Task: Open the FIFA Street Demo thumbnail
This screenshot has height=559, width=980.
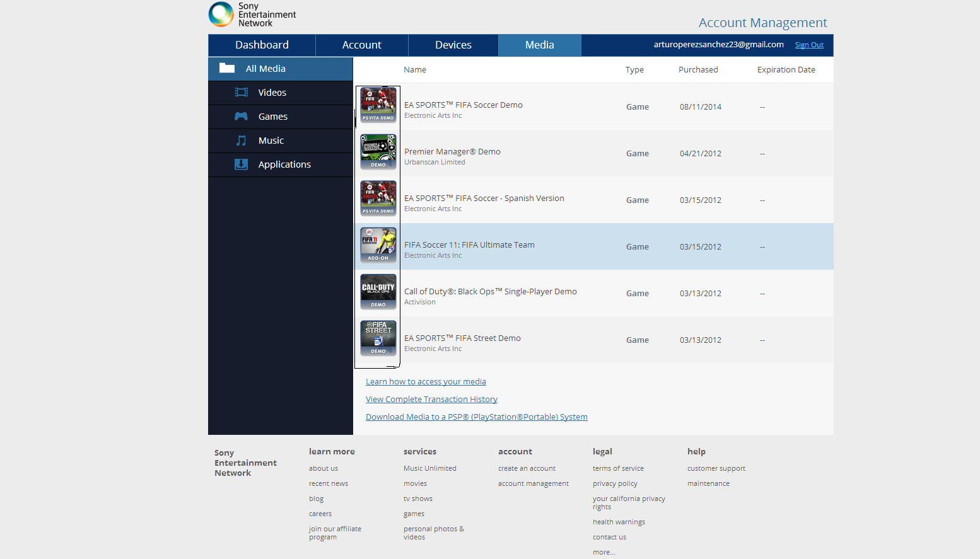Action: pos(378,338)
